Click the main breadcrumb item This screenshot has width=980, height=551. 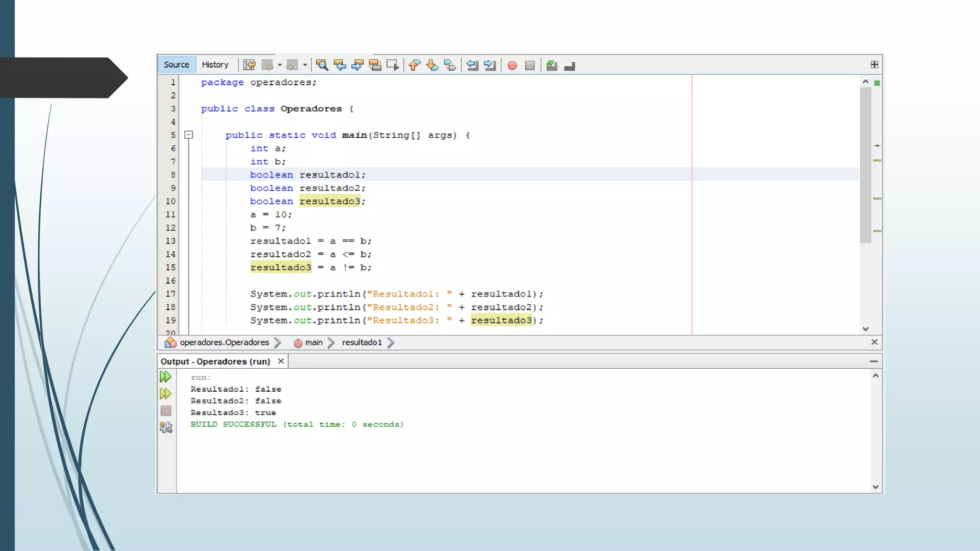point(313,342)
